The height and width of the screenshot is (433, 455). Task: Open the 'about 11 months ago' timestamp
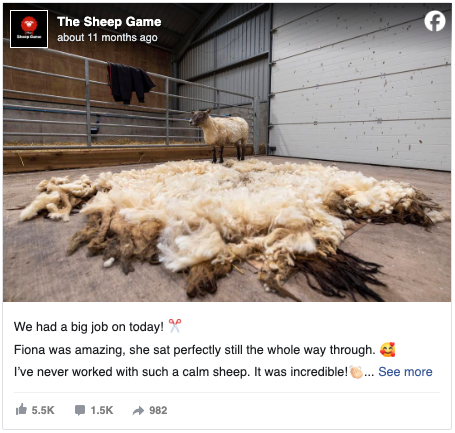[107, 38]
